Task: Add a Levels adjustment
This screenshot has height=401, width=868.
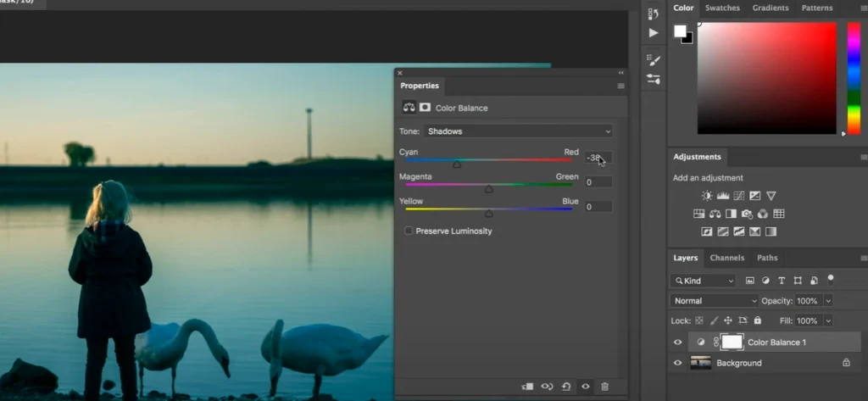Action: click(x=721, y=196)
